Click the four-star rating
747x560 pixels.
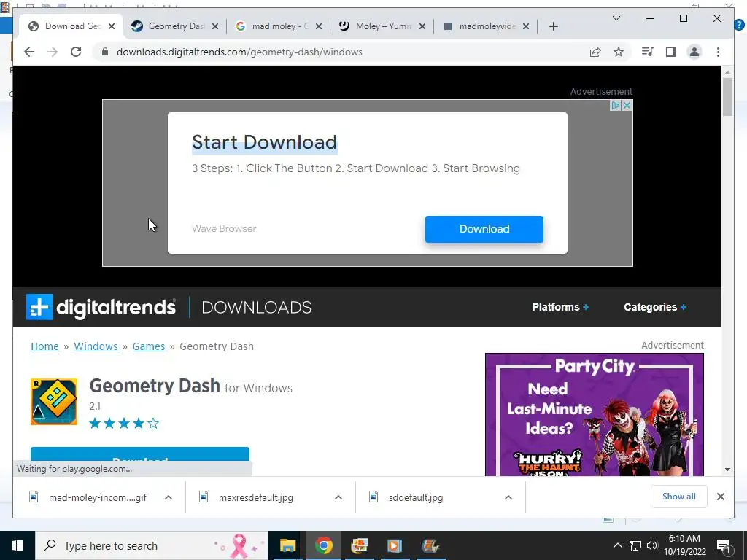coord(124,424)
